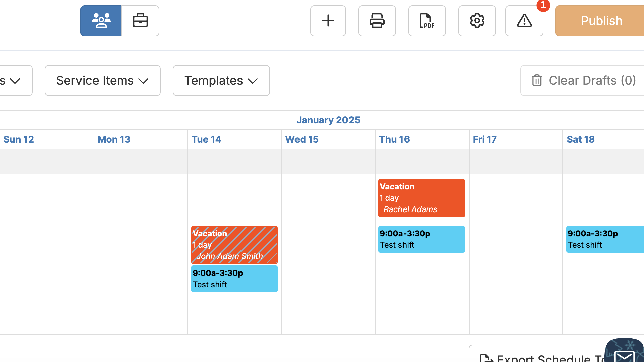Click the Wed 15 column header
The width and height of the screenshot is (644, 362).
coord(302,139)
